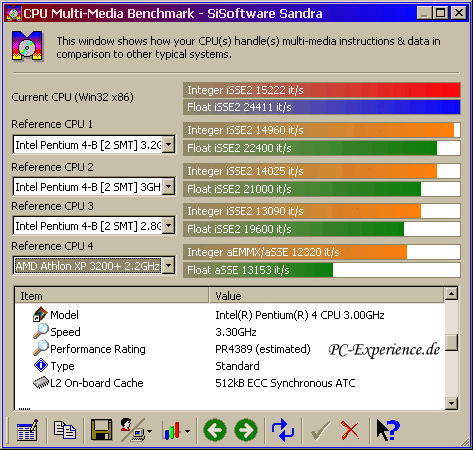473x450 pixels.
Task: Open the Reference CPU 3 dropdown arrow
Action: click(169, 226)
